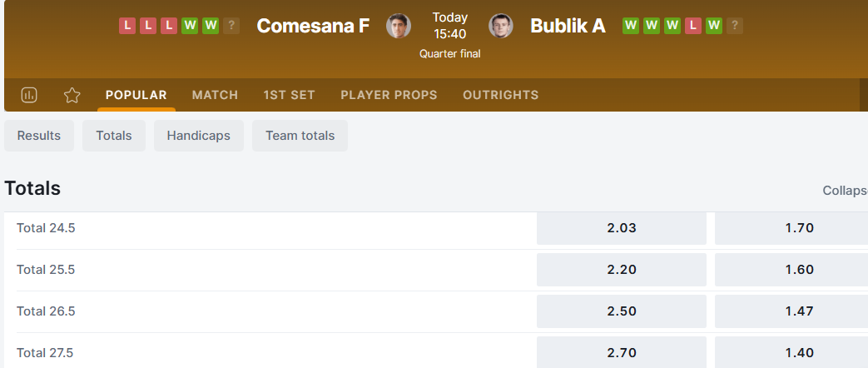Filter markets by Results

[x=39, y=136]
